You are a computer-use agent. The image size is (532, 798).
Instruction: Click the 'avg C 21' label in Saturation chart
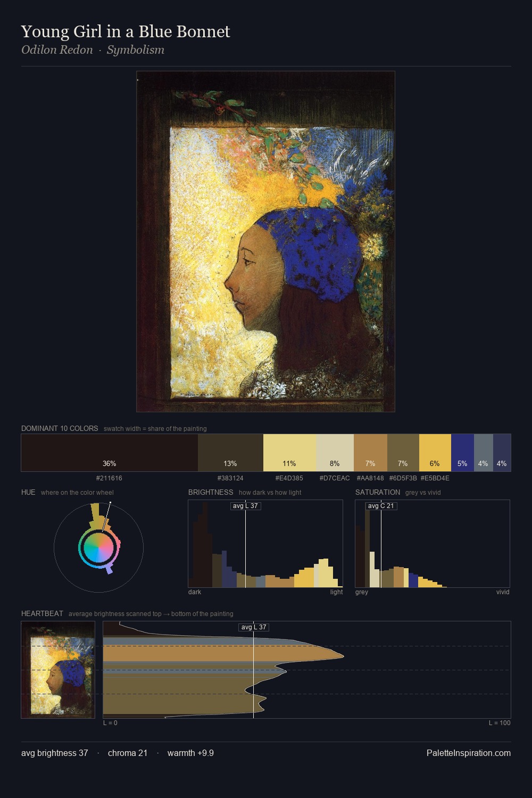point(381,505)
